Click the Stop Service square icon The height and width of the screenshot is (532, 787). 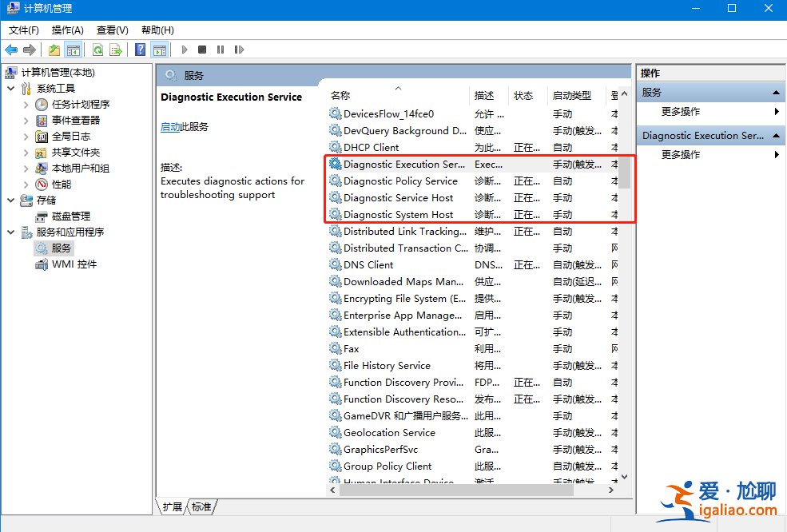(202, 50)
